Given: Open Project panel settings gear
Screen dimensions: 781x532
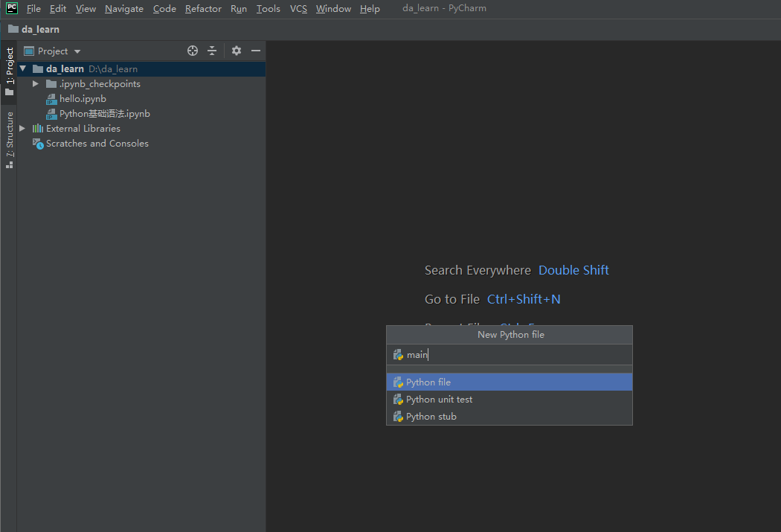Looking at the screenshot, I should click(x=236, y=51).
